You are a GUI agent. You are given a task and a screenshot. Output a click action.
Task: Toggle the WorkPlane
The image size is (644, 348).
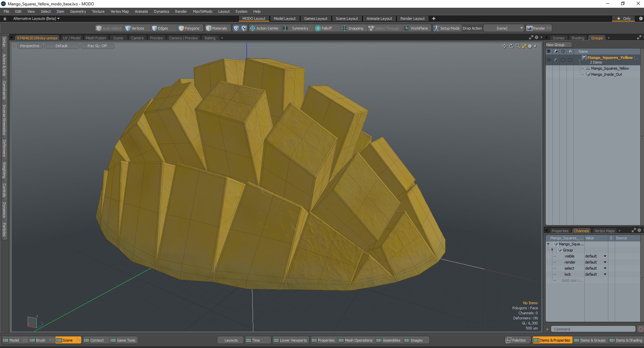pyautogui.click(x=416, y=28)
